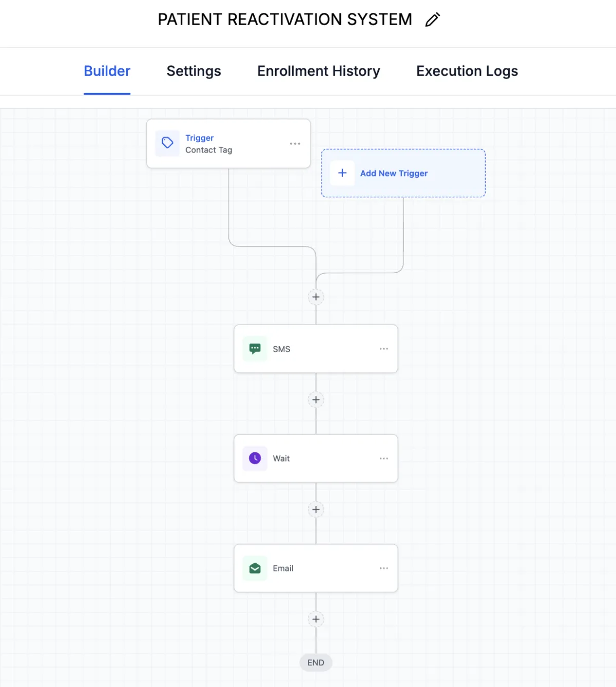Click the SMS chat bubble icon
This screenshot has width=616, height=687.
point(255,349)
